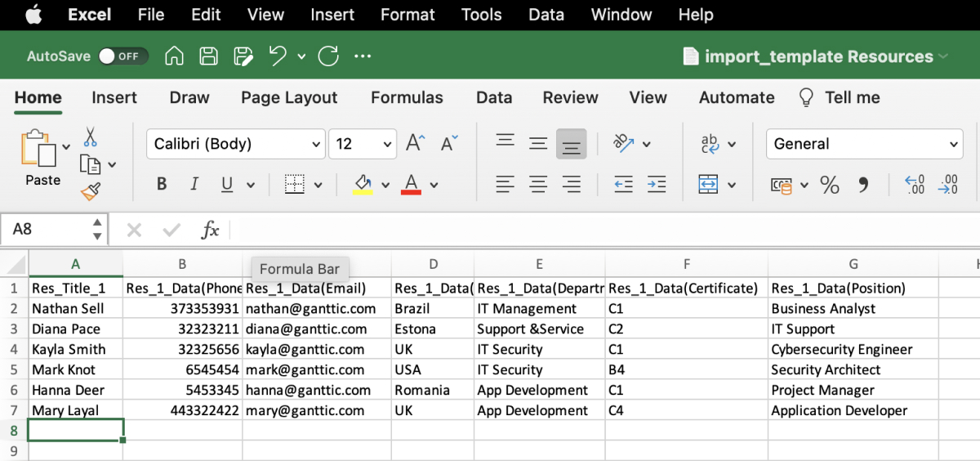Toggle the AutoSave switch
Viewport: 980px width, 461px height.
coord(123,56)
